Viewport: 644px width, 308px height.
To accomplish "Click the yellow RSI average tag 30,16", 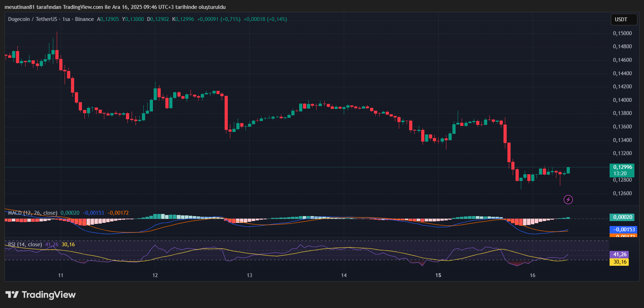I will tap(620, 262).
